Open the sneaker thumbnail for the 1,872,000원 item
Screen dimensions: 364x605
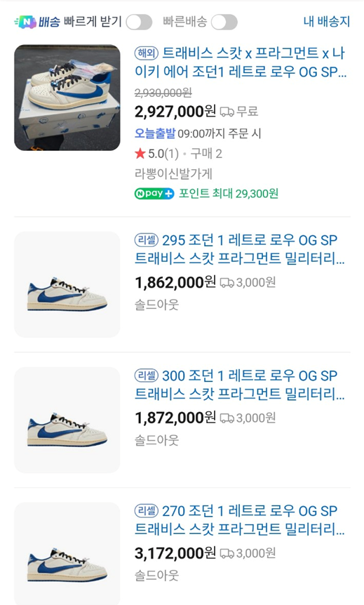[x=67, y=420]
